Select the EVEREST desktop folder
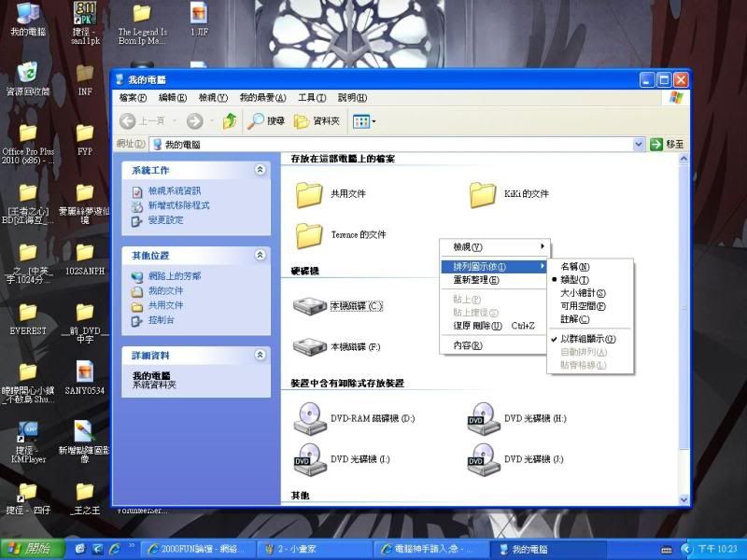The width and height of the screenshot is (747, 560). 28,319
